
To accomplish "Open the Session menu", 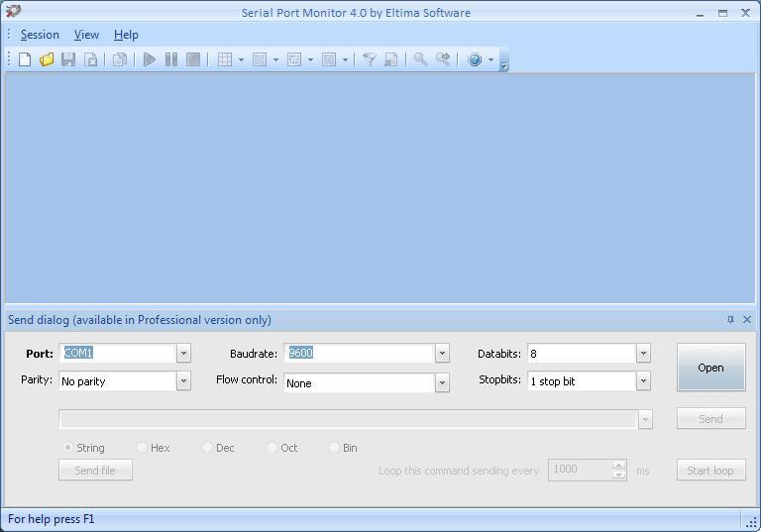I will coord(40,35).
